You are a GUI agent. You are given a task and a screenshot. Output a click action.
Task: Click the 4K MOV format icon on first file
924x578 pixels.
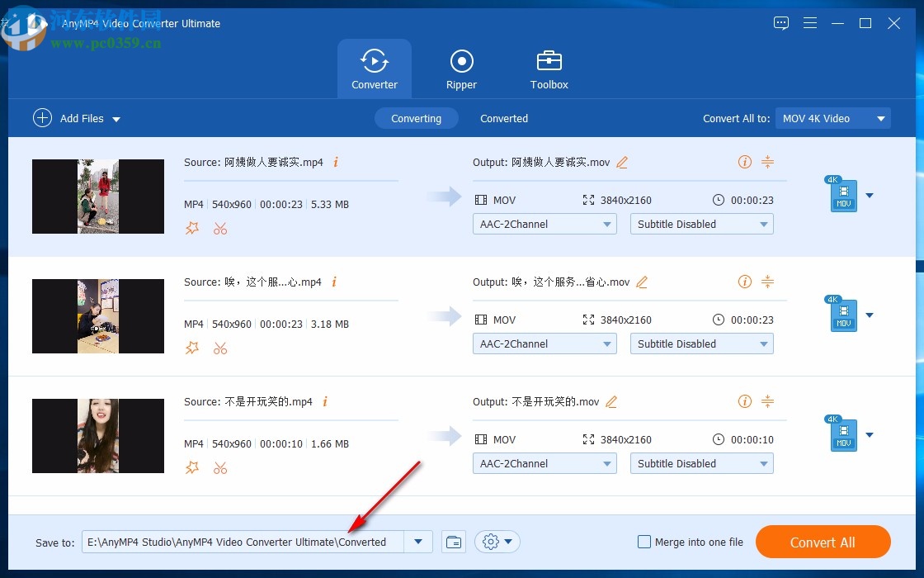tap(842, 196)
